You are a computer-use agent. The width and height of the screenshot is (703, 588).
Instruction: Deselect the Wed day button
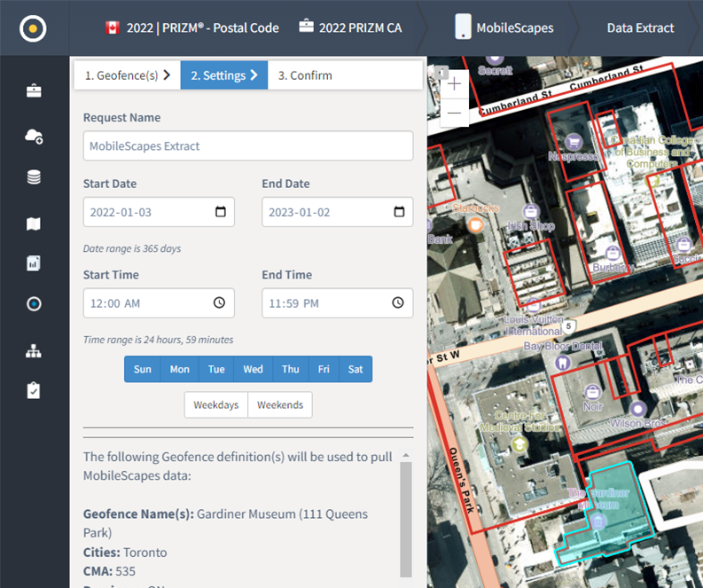tap(253, 369)
